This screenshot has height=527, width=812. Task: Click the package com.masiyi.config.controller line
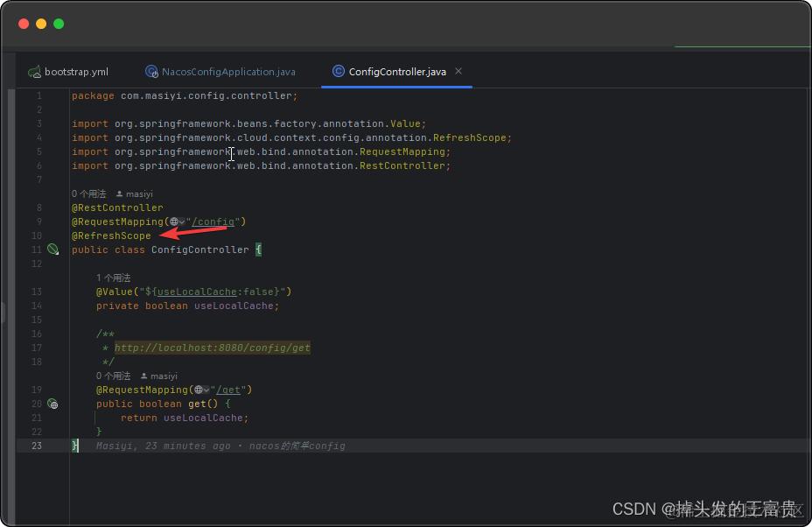tap(185, 96)
